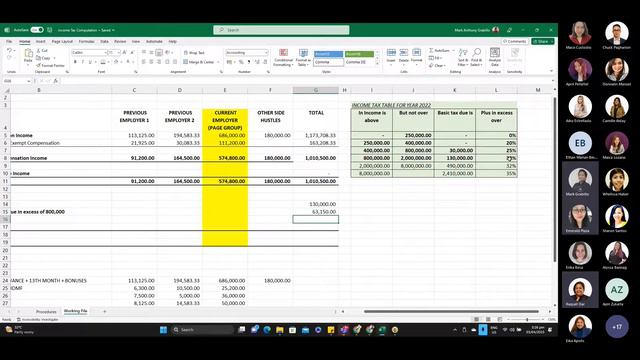Click the Fill Color bucket
The height and width of the screenshot is (360, 640).
pos(116,62)
